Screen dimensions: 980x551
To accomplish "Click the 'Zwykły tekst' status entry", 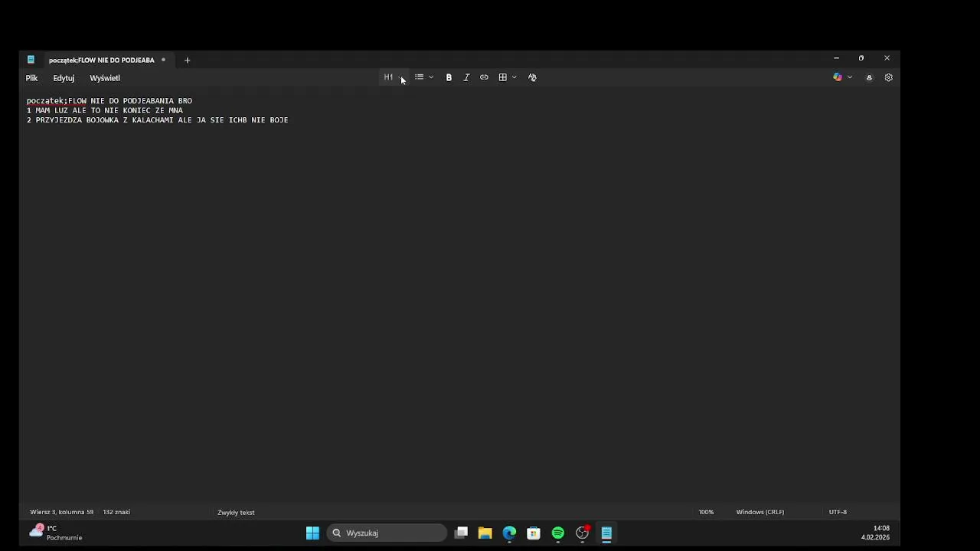I will (x=236, y=512).
